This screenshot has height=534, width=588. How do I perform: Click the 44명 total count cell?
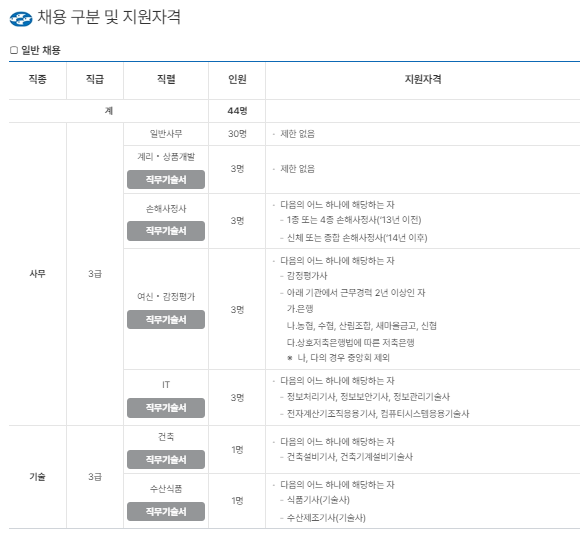pos(237,111)
